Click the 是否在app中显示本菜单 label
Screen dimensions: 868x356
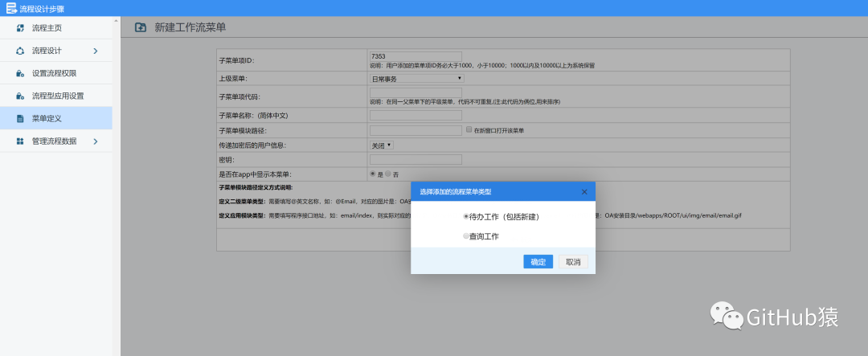tap(256, 174)
